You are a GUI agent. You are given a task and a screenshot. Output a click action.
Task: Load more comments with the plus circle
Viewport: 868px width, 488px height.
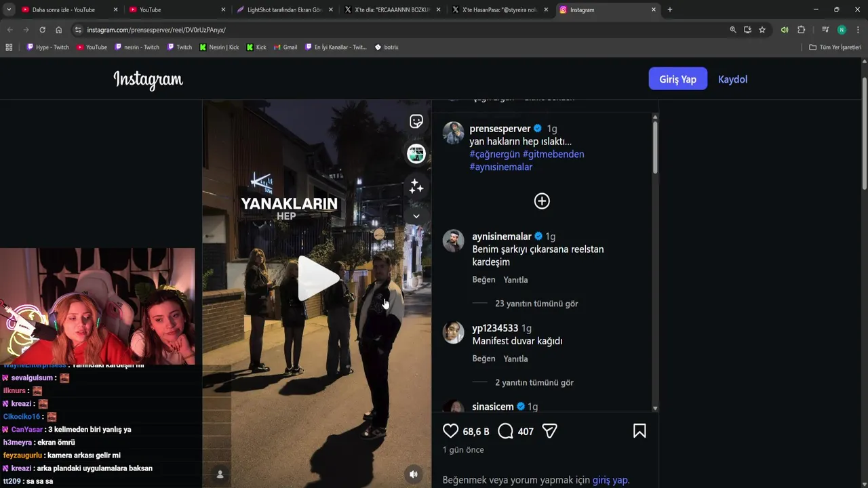(542, 201)
